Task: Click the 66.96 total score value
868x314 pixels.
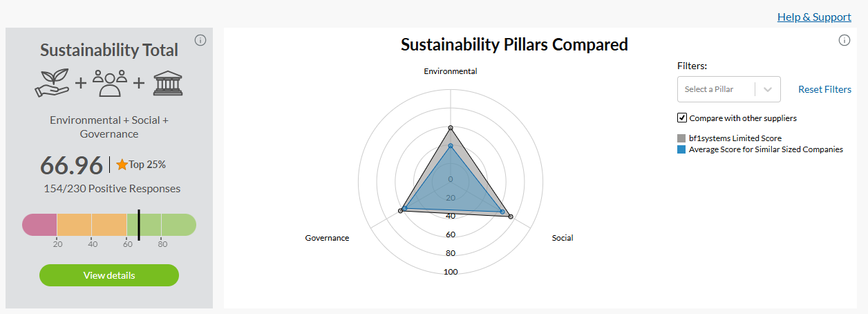Action: point(71,165)
